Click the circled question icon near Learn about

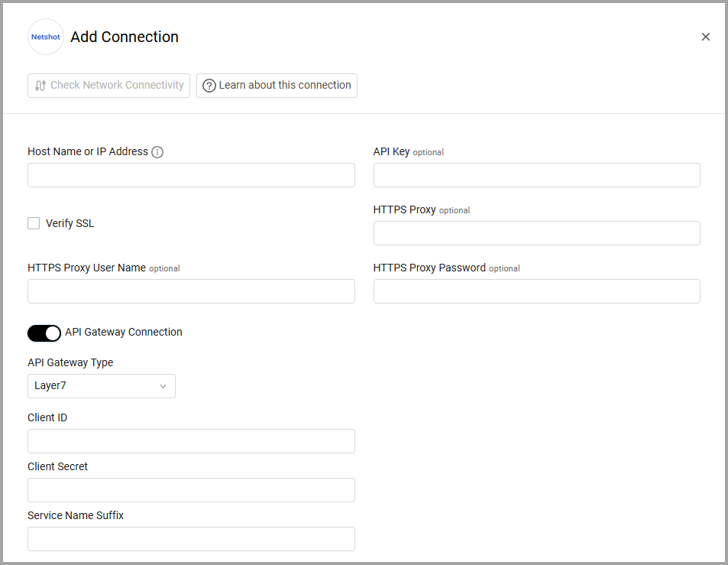209,86
